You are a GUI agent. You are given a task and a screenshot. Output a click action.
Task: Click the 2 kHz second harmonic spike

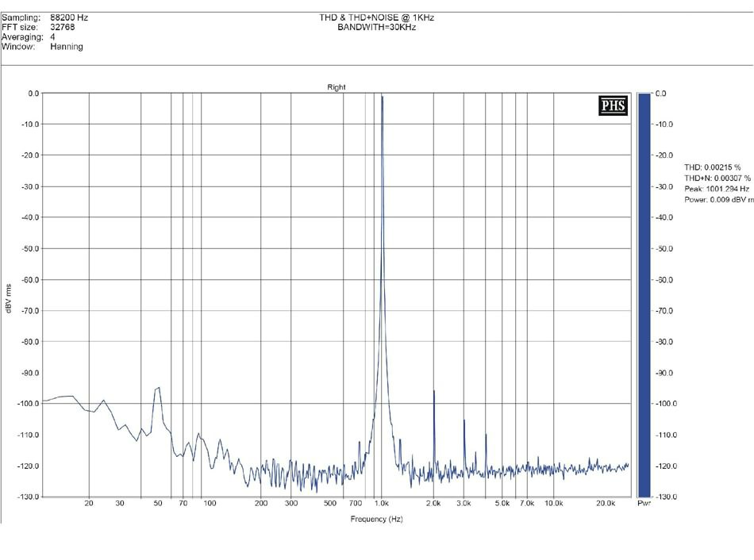[434, 392]
